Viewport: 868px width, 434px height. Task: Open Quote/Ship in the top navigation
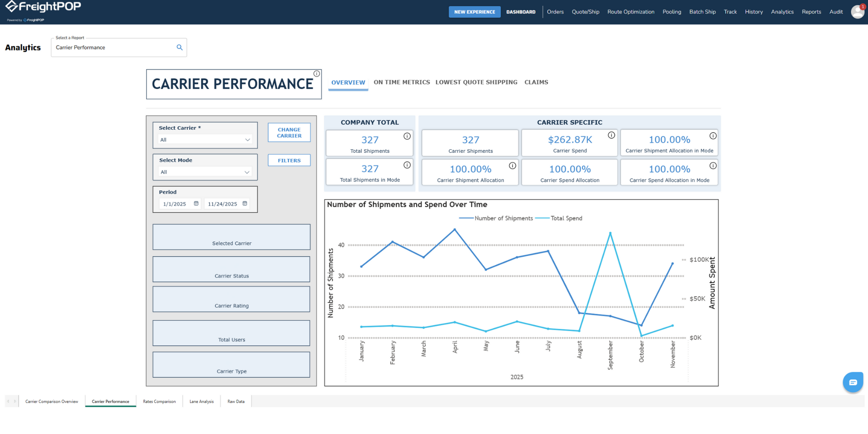(x=585, y=12)
